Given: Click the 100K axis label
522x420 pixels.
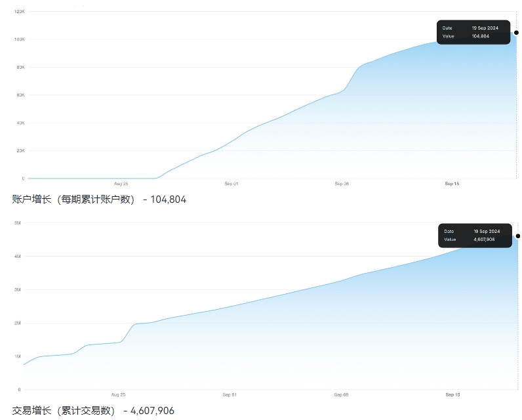Looking at the screenshot, I should click(x=19, y=39).
